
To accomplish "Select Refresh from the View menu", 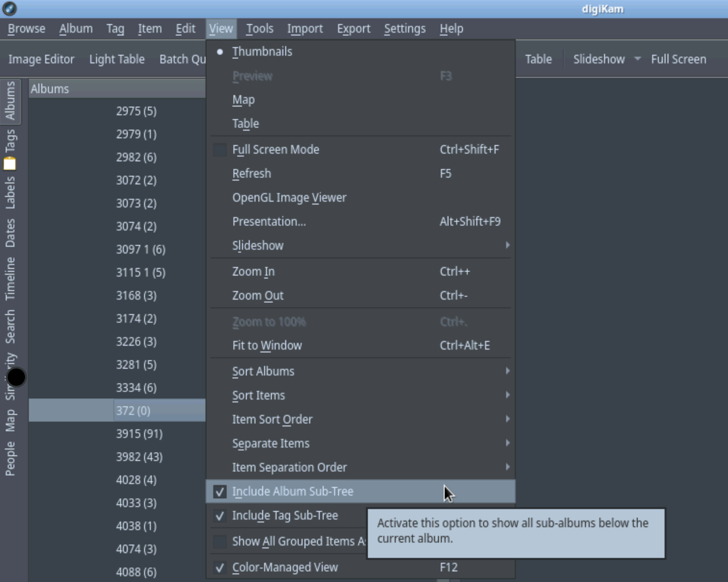I will 360,174.
